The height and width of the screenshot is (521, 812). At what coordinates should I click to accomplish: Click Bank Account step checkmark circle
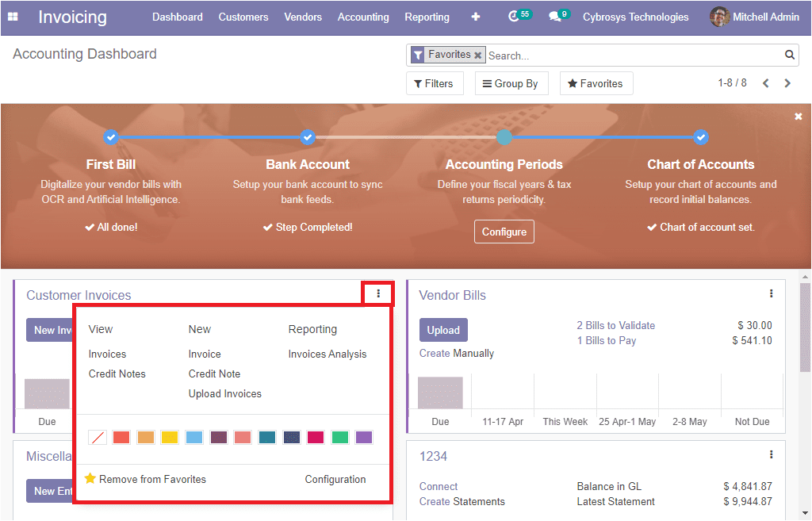click(x=308, y=137)
